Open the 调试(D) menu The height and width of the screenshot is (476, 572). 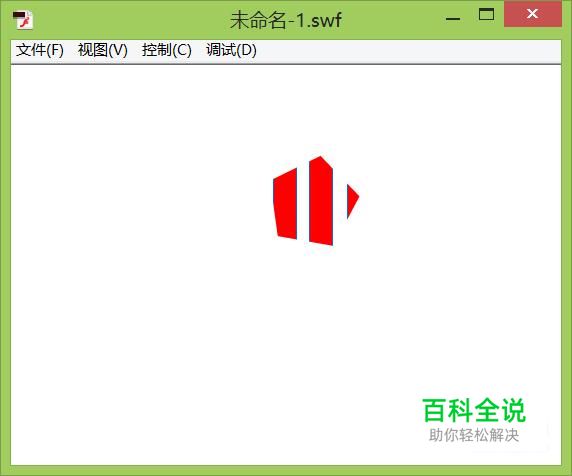[231, 50]
